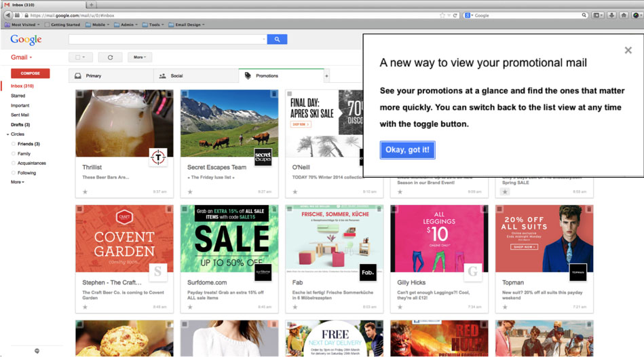Switch to the Social inbox tab
The image size is (644, 357).
tap(196, 76)
